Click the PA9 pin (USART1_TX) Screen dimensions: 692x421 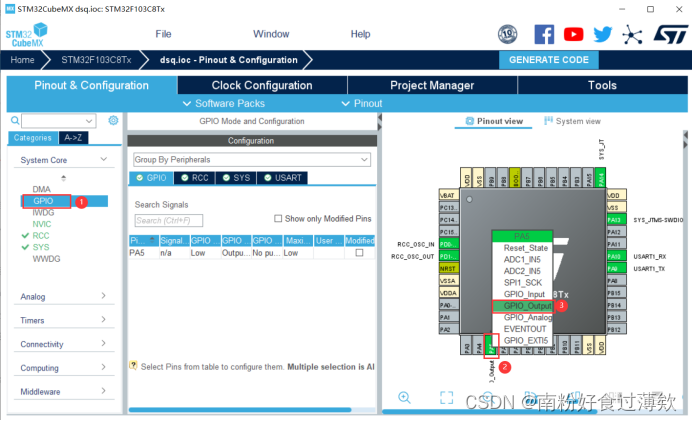pos(617,268)
